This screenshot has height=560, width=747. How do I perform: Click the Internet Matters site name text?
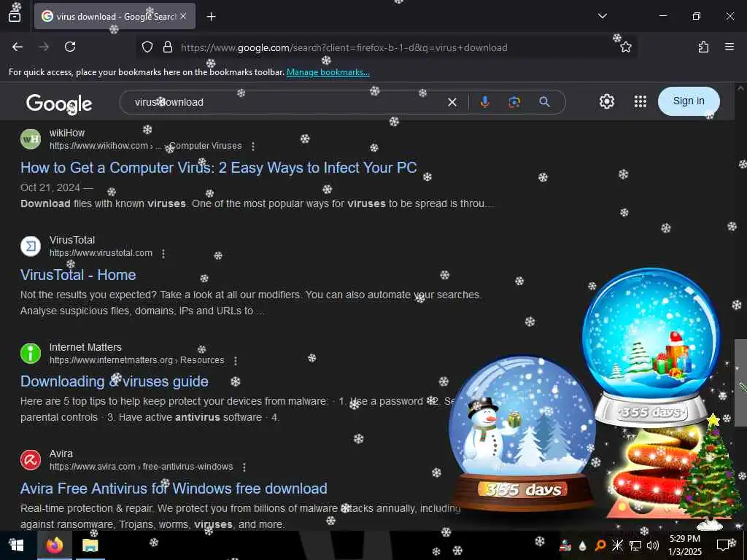86,347
